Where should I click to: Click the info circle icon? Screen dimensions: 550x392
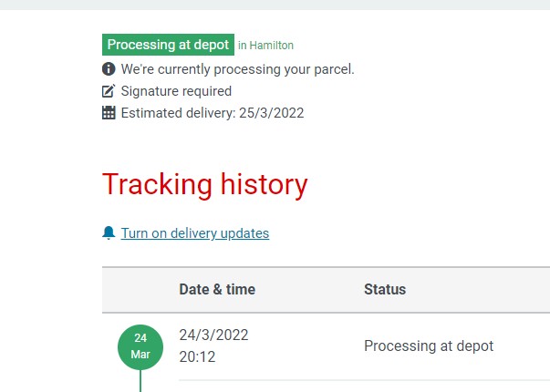pos(109,69)
